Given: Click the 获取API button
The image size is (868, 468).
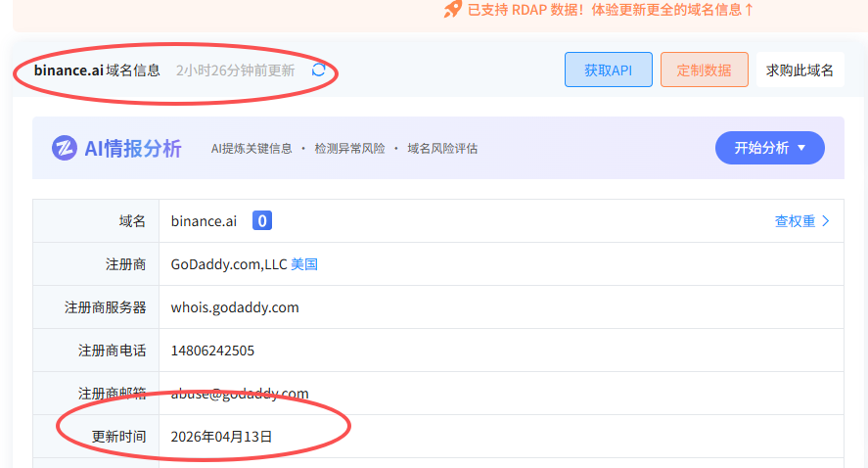Looking at the screenshot, I should tap(609, 70).
